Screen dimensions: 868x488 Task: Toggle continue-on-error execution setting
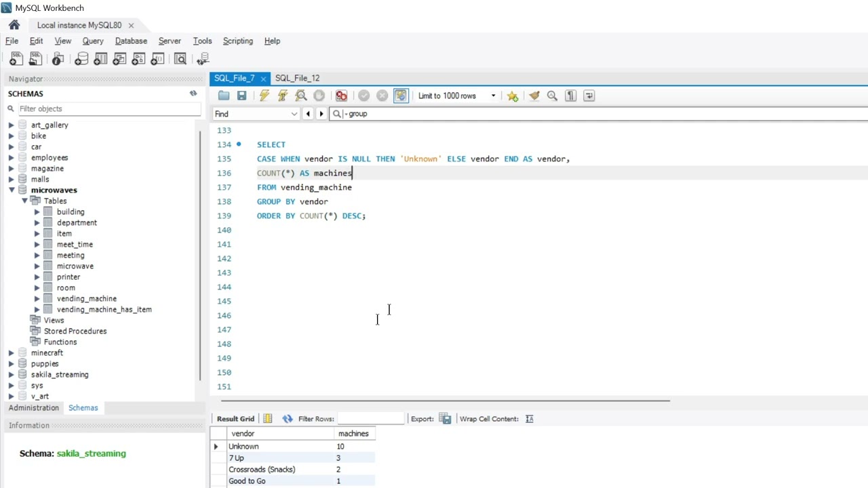341,96
